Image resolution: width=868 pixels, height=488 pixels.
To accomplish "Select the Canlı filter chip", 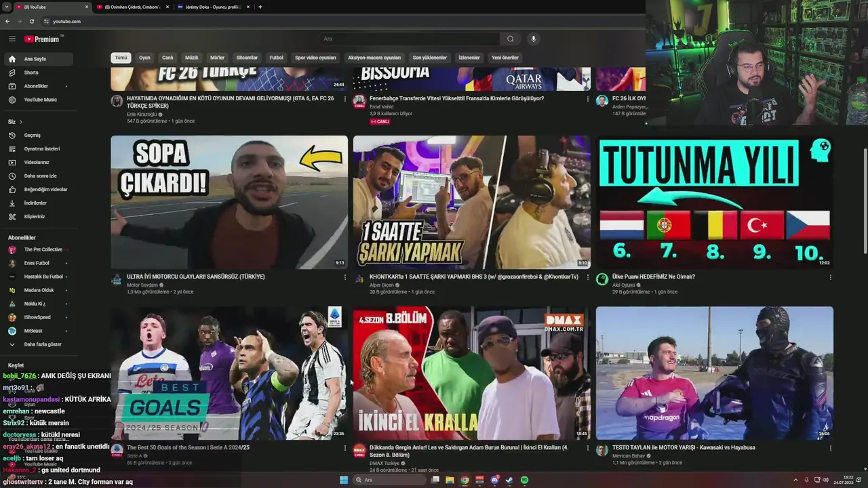I will click(x=167, y=58).
